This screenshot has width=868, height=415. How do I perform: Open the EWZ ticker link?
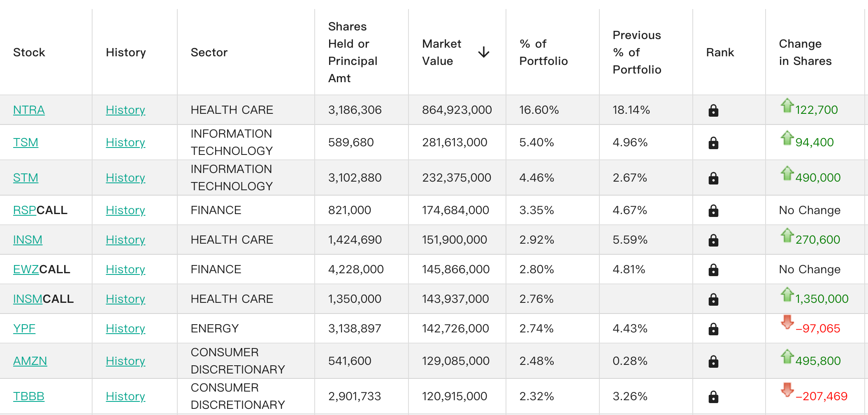point(26,269)
